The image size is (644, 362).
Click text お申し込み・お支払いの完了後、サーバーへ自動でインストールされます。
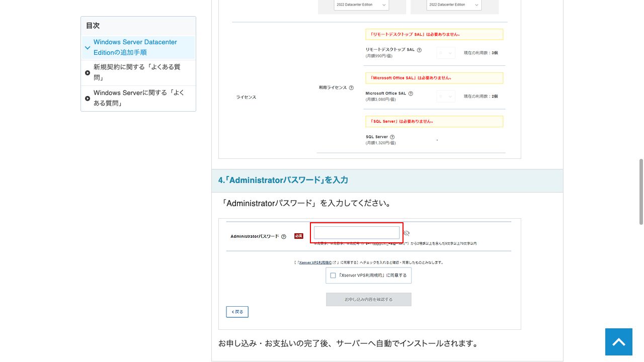(x=348, y=343)
